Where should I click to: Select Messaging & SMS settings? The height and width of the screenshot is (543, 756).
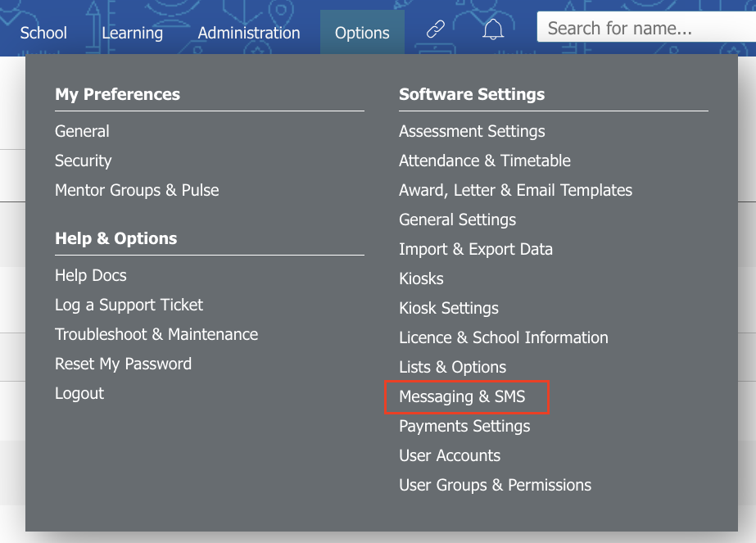tap(462, 396)
